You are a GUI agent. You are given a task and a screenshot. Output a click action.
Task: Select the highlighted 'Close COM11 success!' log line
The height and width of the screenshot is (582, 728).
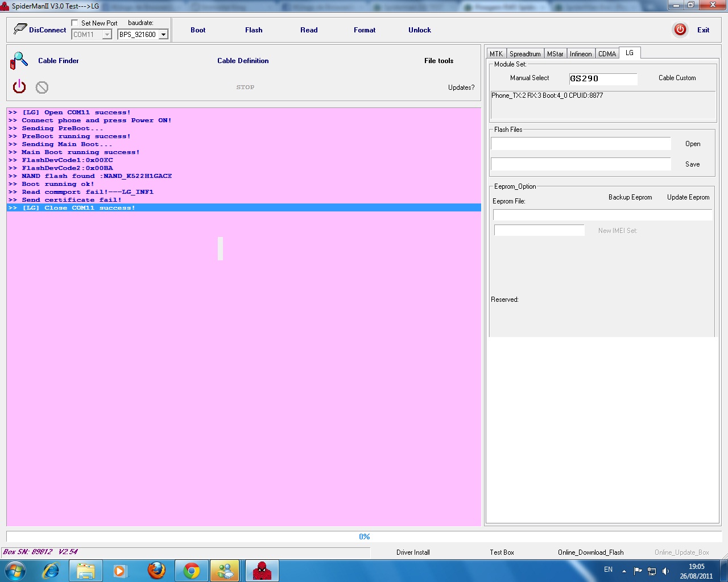pyautogui.click(x=244, y=208)
